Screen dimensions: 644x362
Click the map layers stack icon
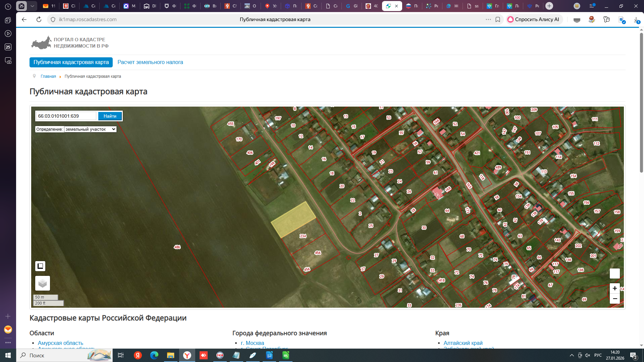click(x=42, y=283)
